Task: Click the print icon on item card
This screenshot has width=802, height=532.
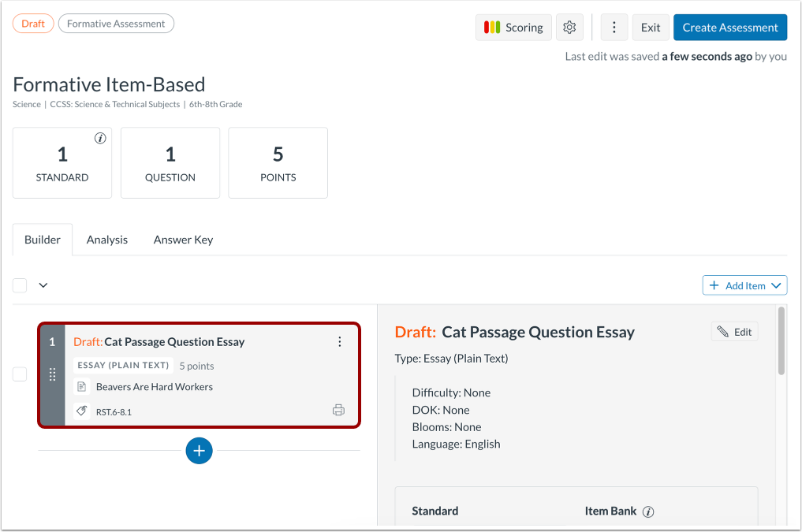Action: [x=338, y=410]
